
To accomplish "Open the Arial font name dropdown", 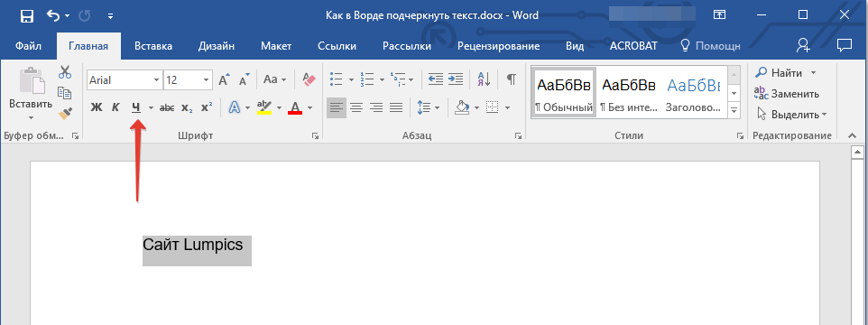I will click(156, 80).
